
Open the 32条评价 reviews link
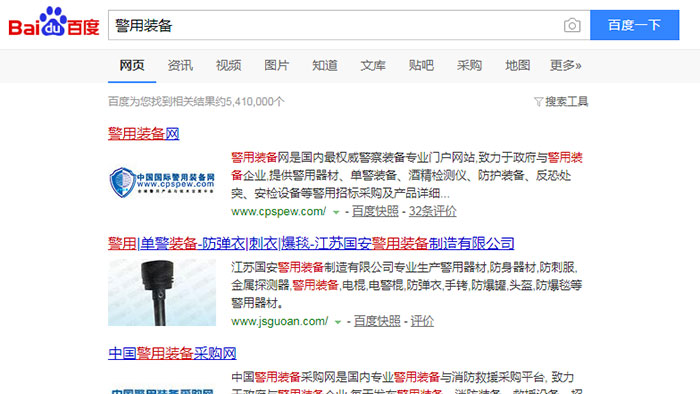433,211
